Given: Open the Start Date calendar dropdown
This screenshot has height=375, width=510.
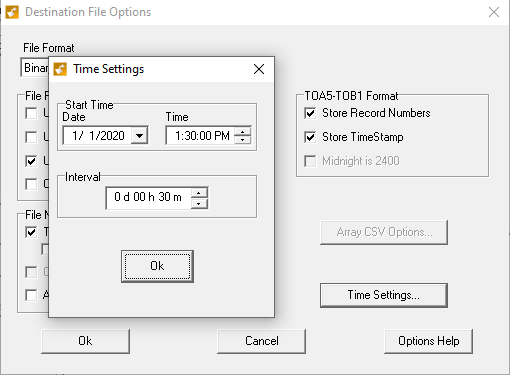Looking at the screenshot, I should pyautogui.click(x=139, y=136).
